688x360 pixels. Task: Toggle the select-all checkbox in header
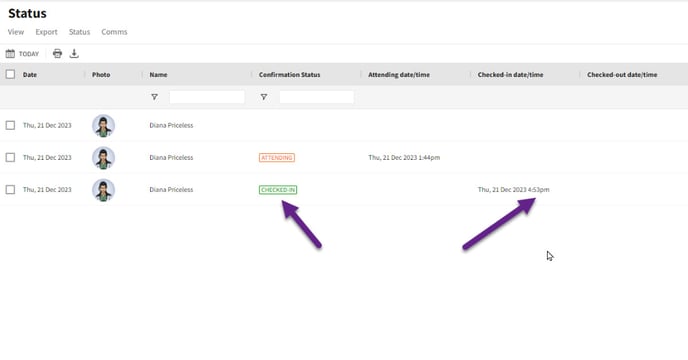click(11, 74)
